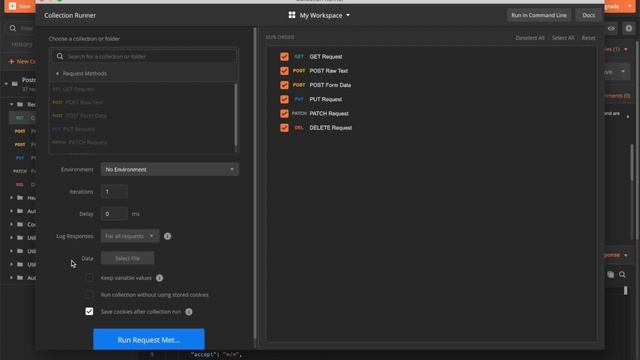Image resolution: width=640 pixels, height=360 pixels.
Task: Open the Docs button
Action: (588, 15)
